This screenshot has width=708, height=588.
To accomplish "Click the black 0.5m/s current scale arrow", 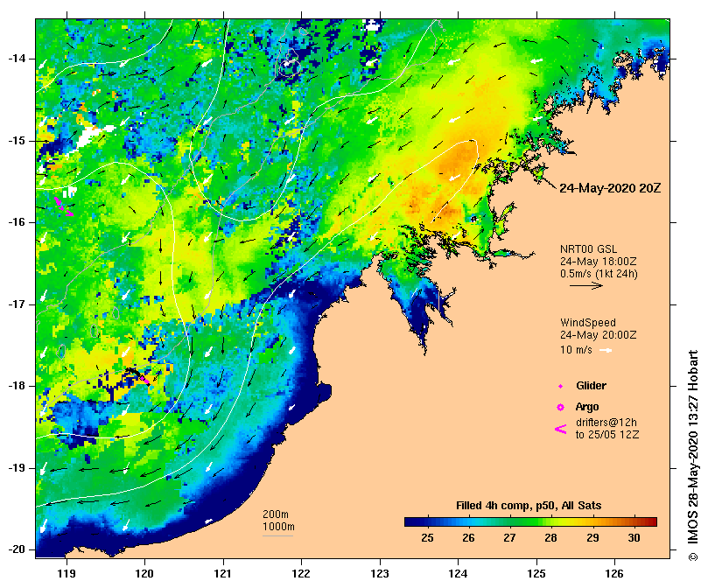I will click(x=586, y=285).
